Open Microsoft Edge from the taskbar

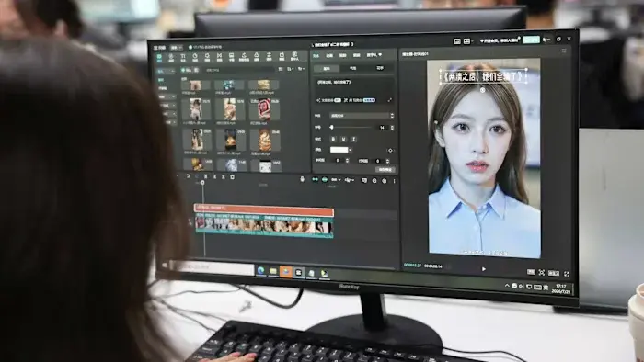[260, 270]
